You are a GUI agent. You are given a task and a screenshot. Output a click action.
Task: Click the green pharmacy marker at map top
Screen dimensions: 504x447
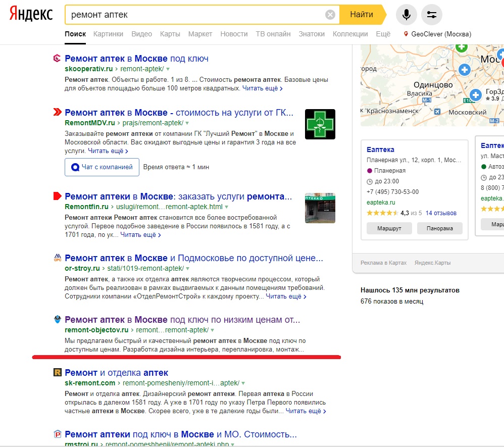462,47
